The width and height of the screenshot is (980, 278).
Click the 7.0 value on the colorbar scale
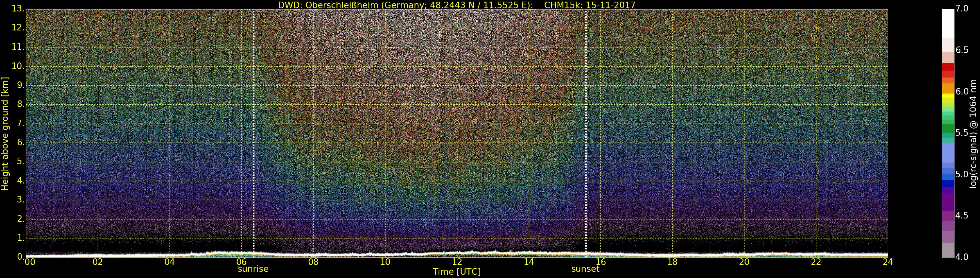coord(962,9)
